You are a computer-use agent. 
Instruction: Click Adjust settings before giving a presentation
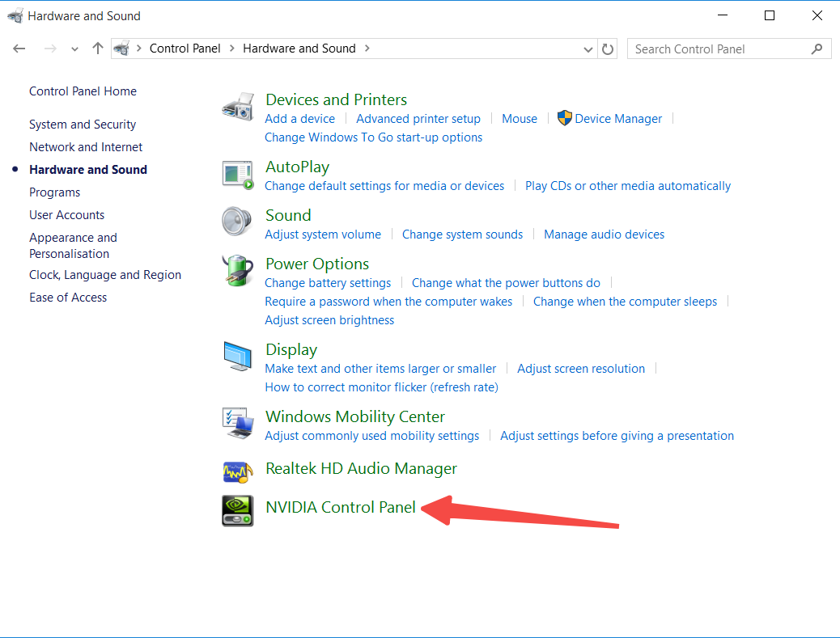pyautogui.click(x=617, y=435)
